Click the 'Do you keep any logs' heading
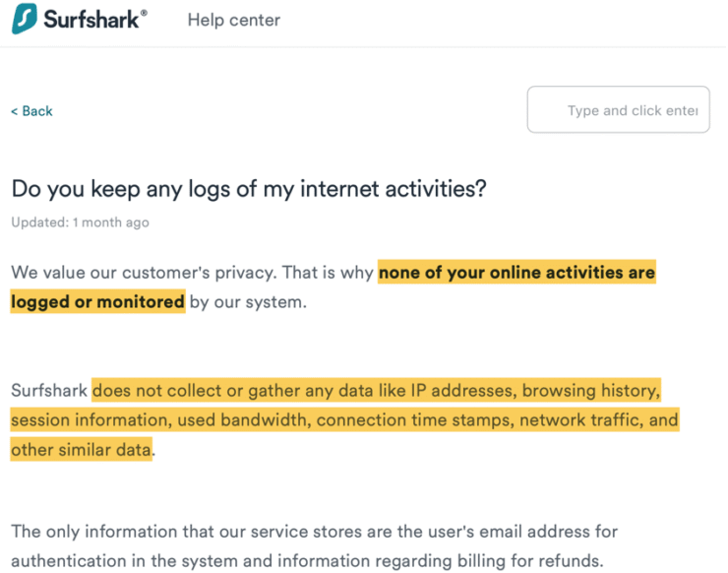This screenshot has height=573, width=728. click(x=249, y=189)
